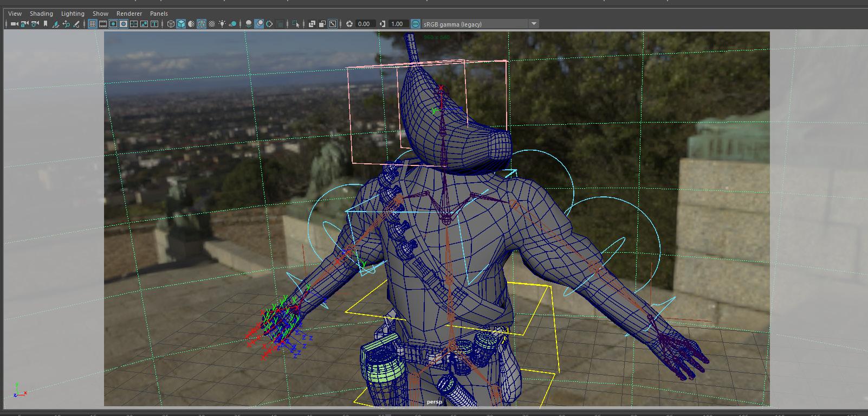
Task: Toggle Wireframe on Shaded display
Action: (x=202, y=24)
